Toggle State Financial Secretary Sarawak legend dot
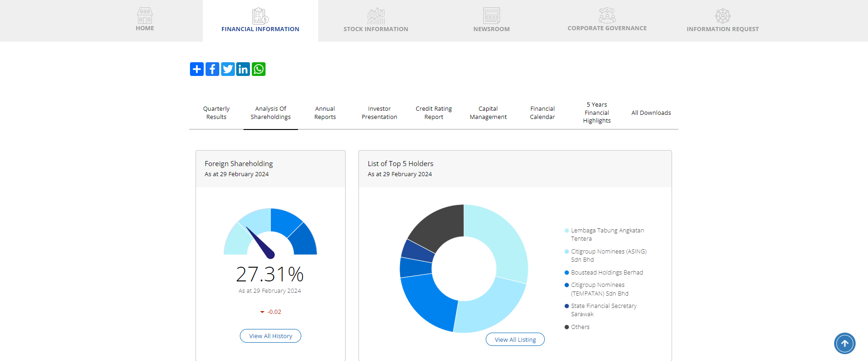 click(567, 306)
